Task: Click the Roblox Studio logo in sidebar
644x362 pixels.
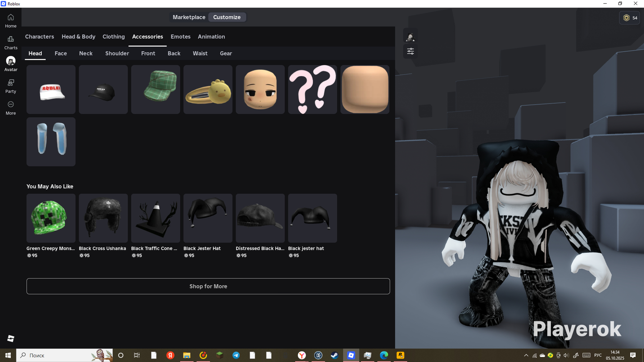Action: (11, 338)
